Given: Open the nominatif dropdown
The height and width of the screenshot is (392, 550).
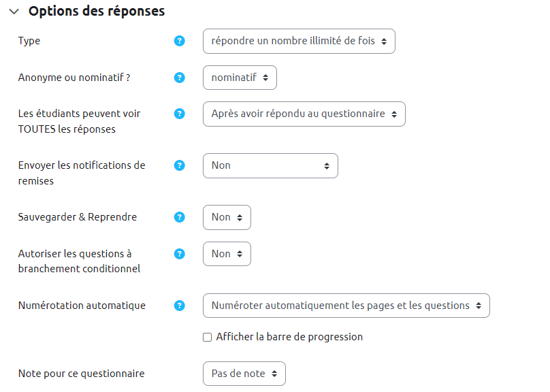Looking at the screenshot, I should (240, 78).
